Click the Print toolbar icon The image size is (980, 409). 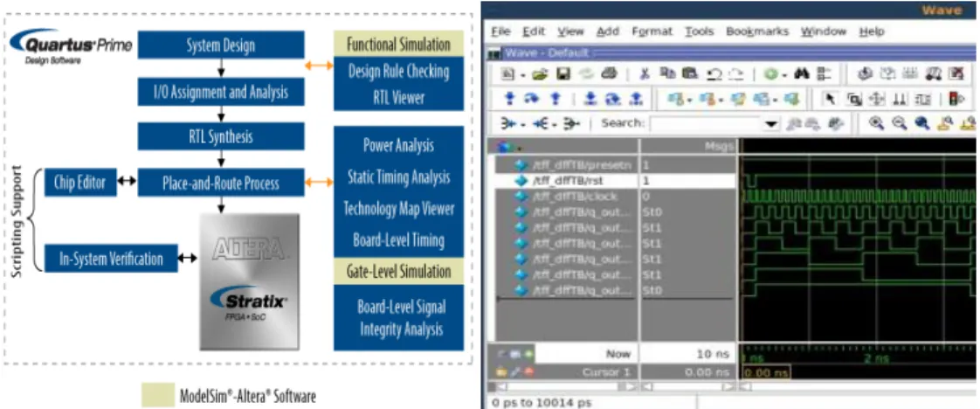coord(609,74)
